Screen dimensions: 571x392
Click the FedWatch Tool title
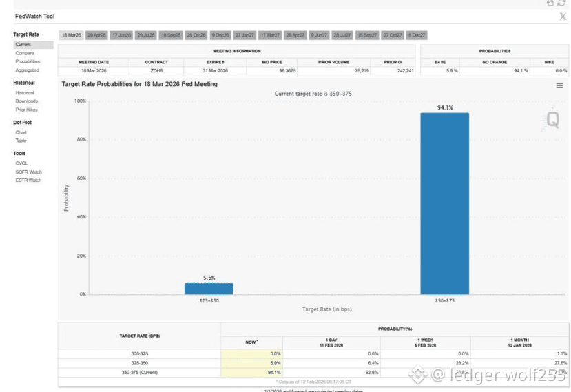tap(34, 17)
